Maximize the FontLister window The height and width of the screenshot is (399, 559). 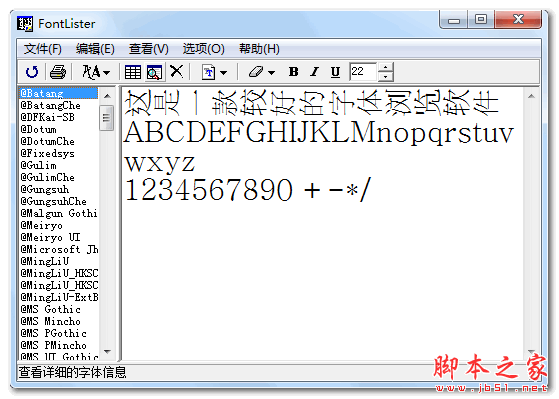click(x=481, y=19)
